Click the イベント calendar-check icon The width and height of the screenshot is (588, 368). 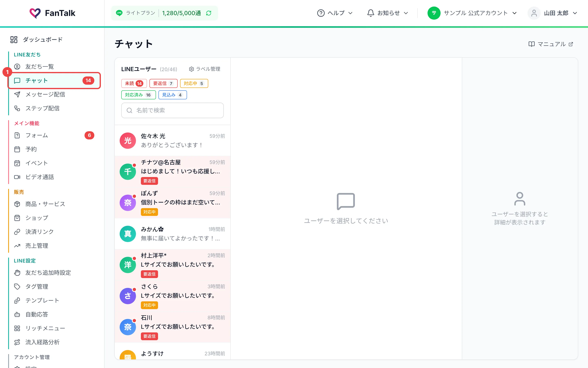(x=17, y=163)
